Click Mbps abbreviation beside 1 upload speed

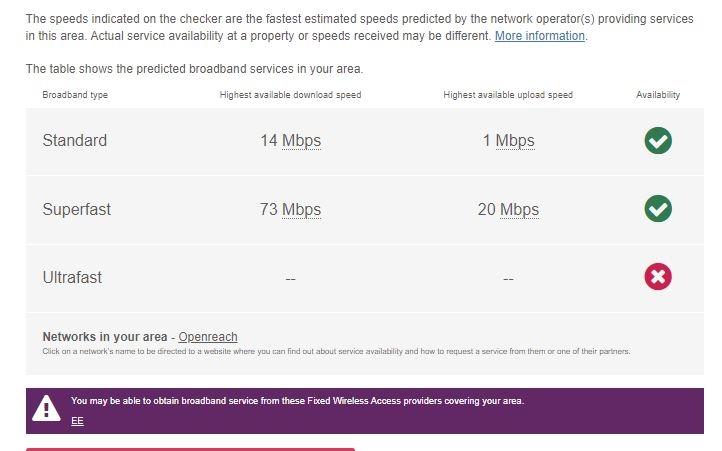pos(515,141)
